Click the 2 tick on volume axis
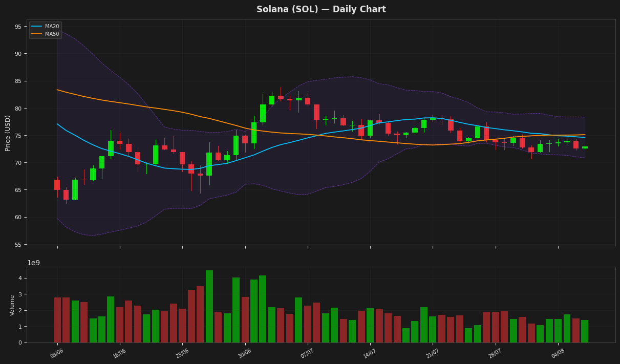 tap(20, 311)
